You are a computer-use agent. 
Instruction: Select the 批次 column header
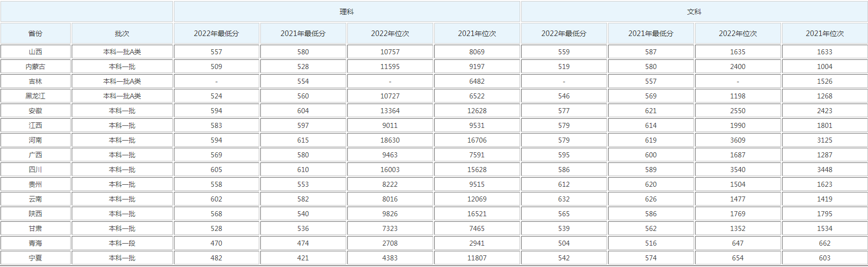click(122, 34)
